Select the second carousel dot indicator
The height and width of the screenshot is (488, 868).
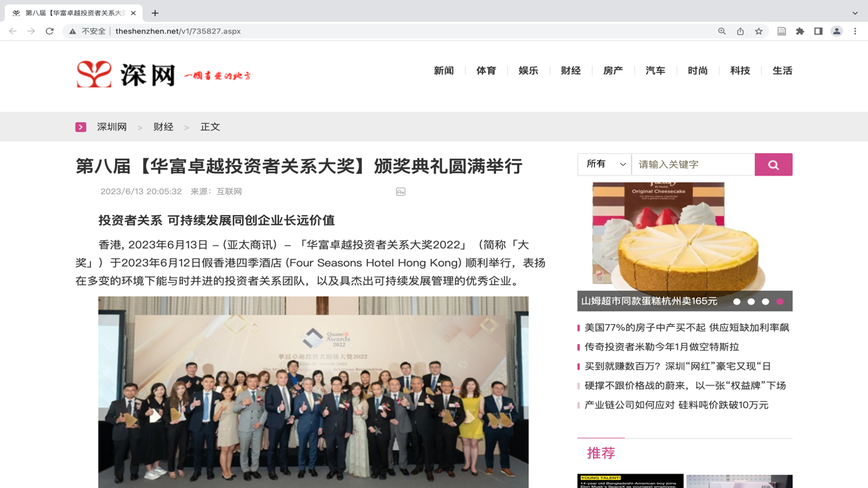tap(751, 302)
